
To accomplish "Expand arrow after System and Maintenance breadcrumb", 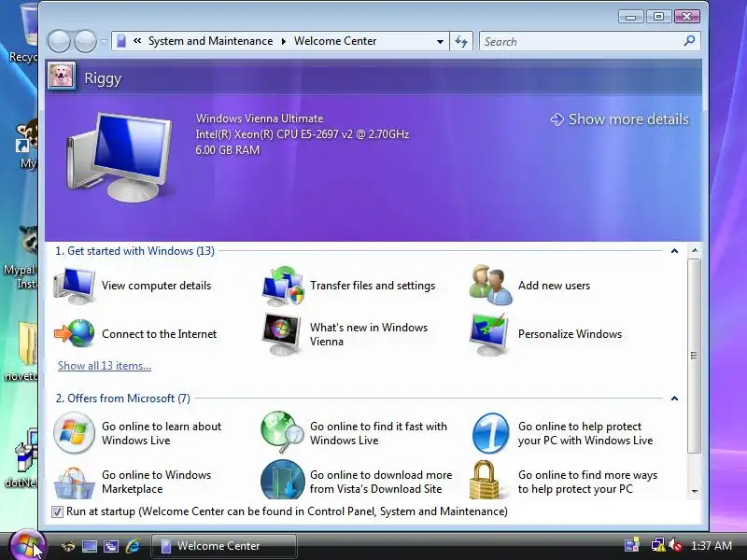I will coord(284,41).
